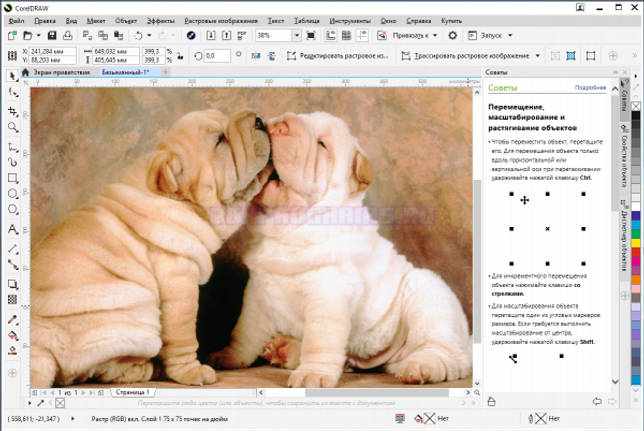This screenshot has width=644, height=431.
Task: Open Options via the gear icon
Action: [453, 35]
